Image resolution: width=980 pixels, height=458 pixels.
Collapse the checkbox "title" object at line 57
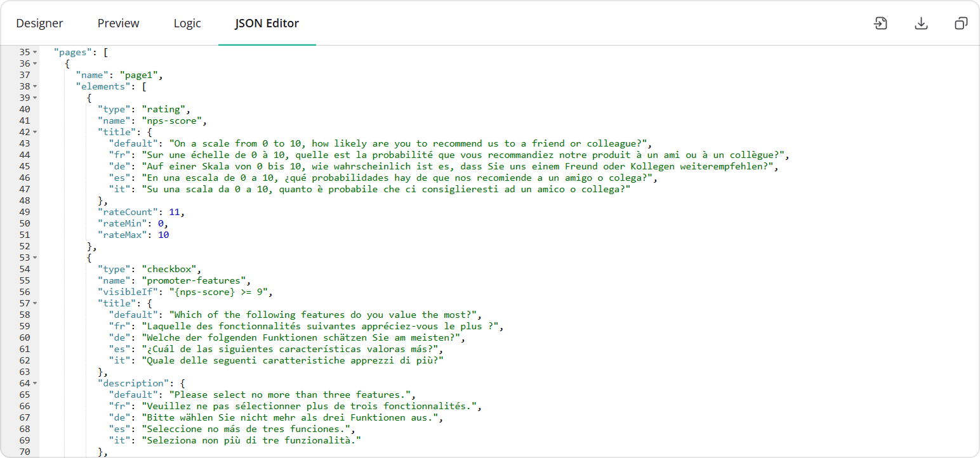[x=34, y=303]
